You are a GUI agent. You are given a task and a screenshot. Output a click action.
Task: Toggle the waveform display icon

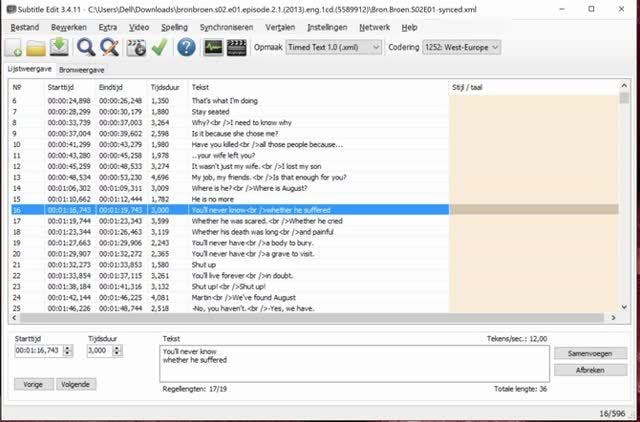[x=213, y=47]
